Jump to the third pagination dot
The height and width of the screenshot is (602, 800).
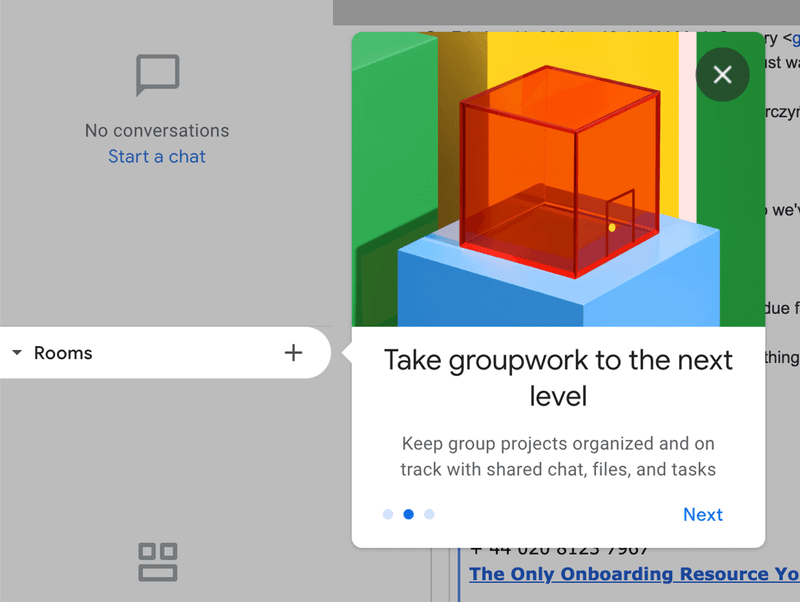429,514
